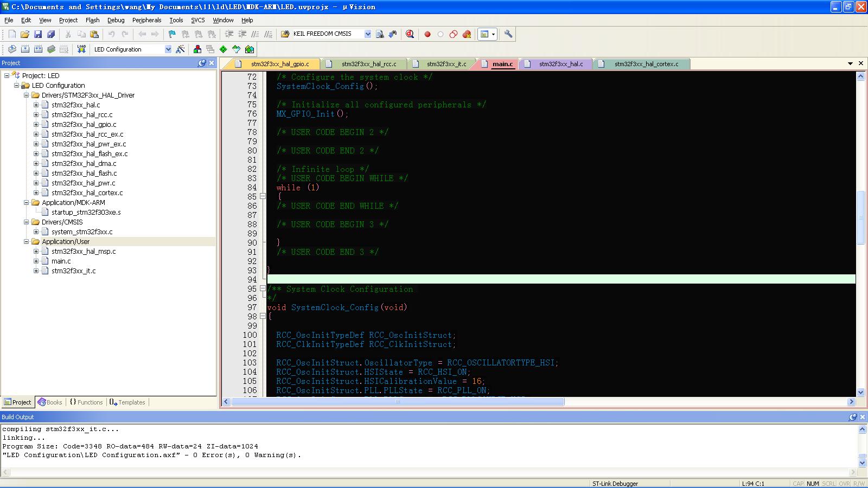
Task: Switch to stm32f3xx_hal_cortex.c editor tab
Action: 646,64
